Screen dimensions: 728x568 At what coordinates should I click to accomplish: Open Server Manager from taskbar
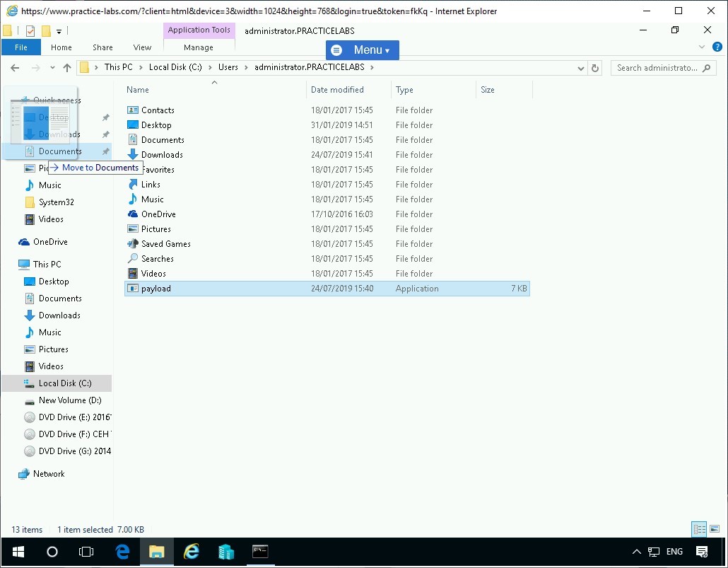click(225, 552)
